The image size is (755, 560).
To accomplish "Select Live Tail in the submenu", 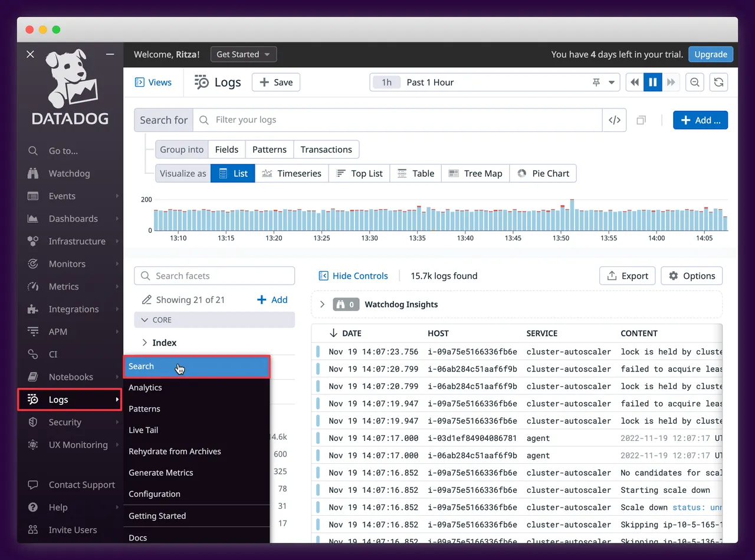I will click(196, 430).
